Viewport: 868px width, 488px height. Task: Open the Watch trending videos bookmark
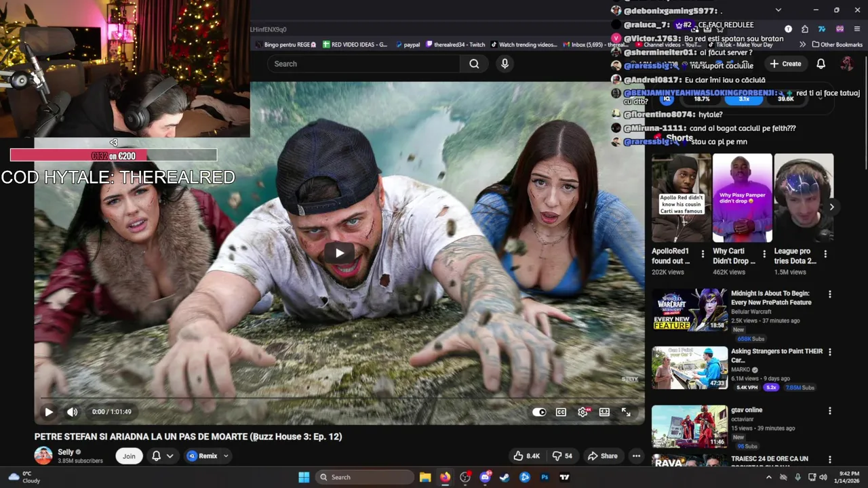coord(524,45)
